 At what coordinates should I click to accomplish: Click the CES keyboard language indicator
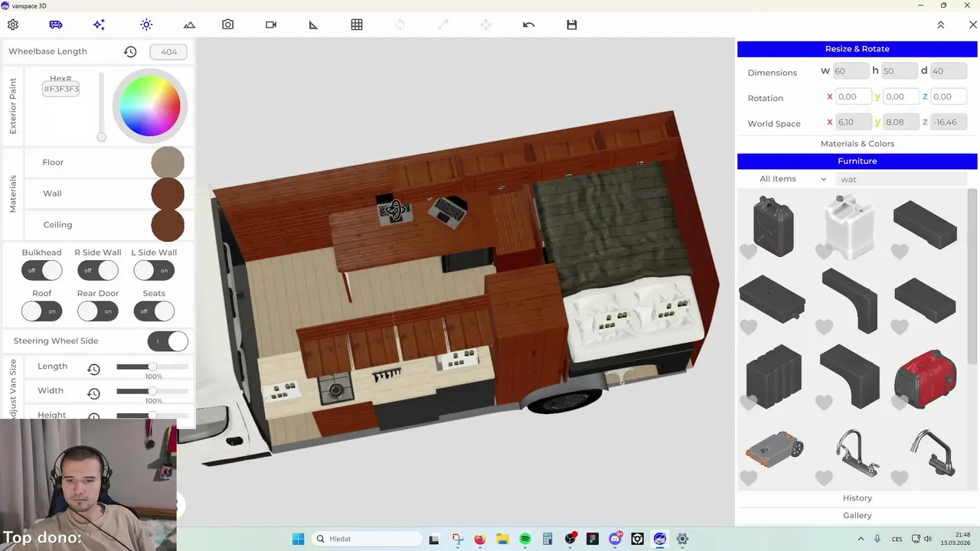point(896,539)
